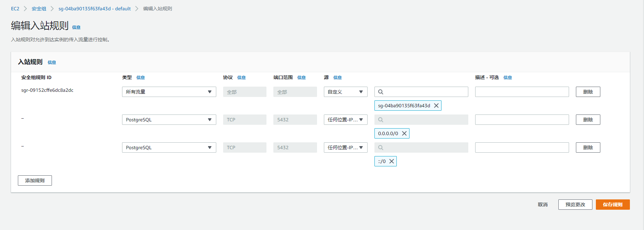This screenshot has width=644, height=230.
Task: Click 添加规则 button
Action: pyautogui.click(x=35, y=180)
